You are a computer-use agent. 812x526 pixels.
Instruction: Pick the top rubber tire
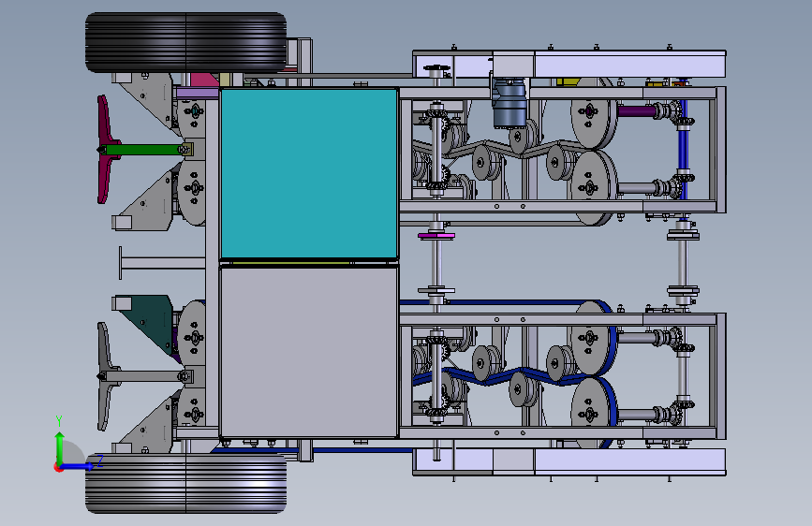point(186,42)
